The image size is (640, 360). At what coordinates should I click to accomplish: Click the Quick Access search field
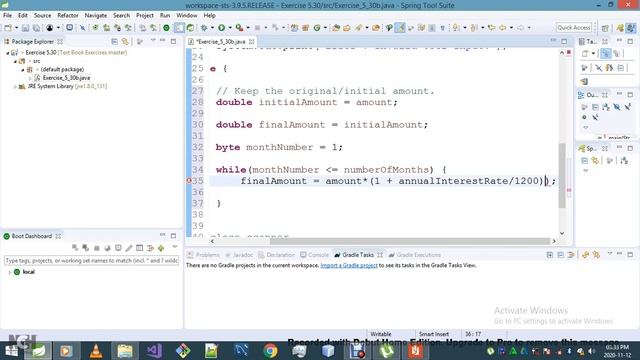tap(574, 28)
